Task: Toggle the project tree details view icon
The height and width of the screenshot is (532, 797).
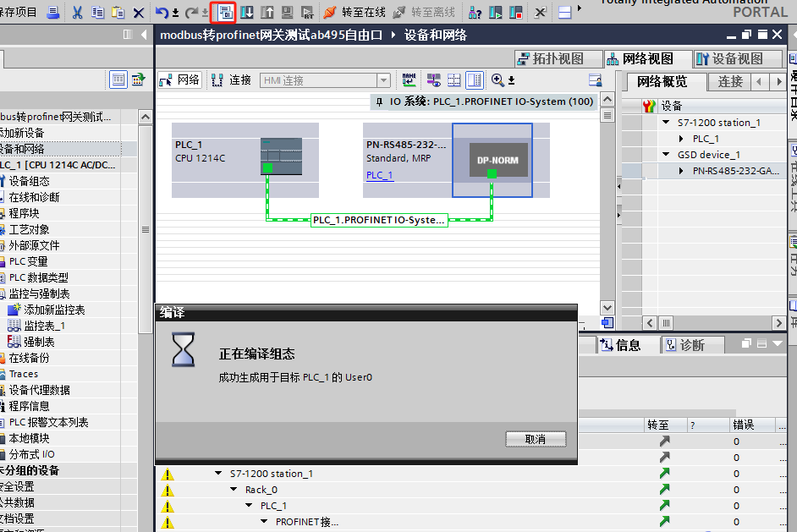Action: coord(118,80)
